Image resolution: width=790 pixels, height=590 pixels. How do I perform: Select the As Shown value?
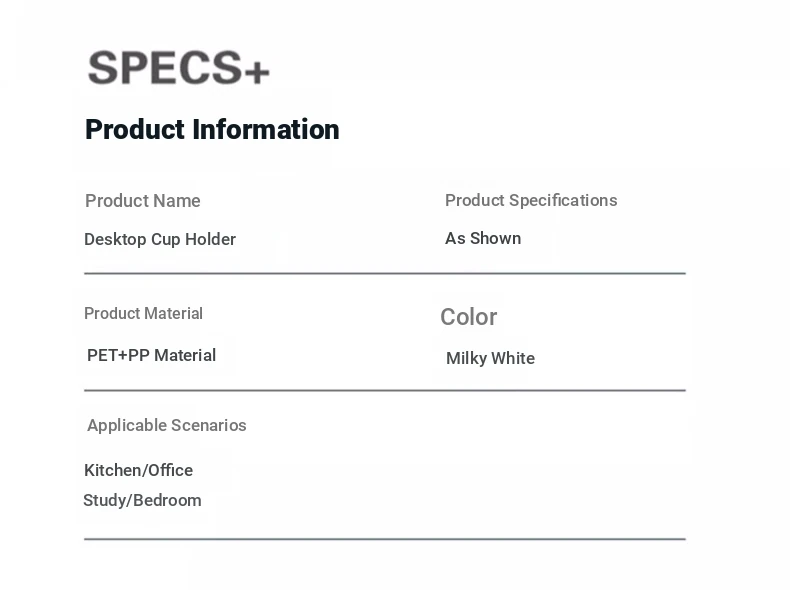(x=483, y=238)
